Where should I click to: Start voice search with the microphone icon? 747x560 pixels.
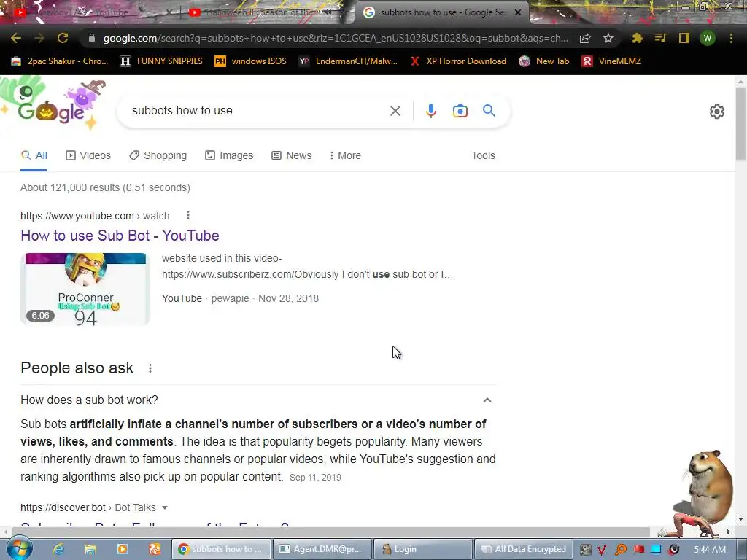pos(430,111)
